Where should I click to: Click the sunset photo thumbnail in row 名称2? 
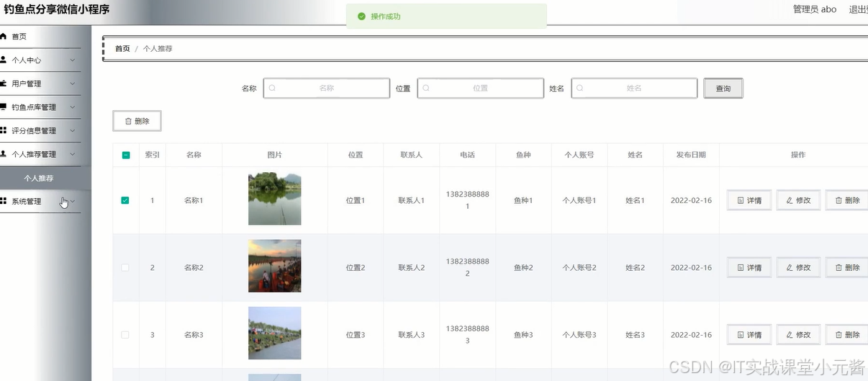pos(274,266)
